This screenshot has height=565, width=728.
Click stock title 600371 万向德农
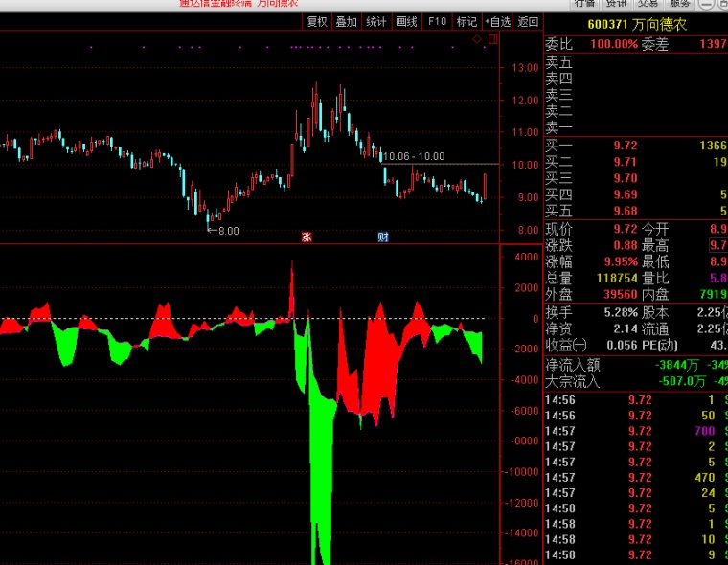[637, 25]
